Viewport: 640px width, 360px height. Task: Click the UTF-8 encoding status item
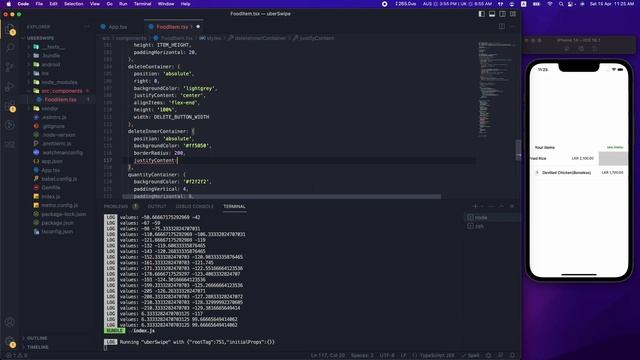tap(387, 356)
